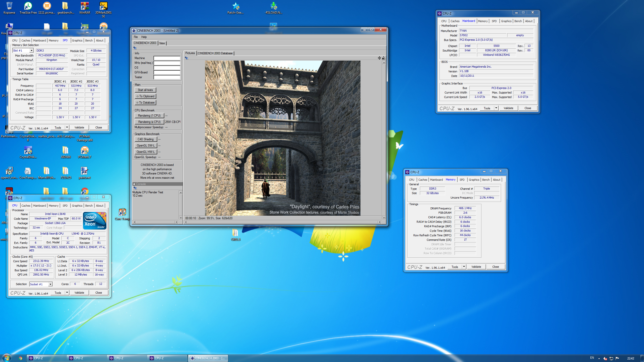Switch to CINEBENCH 2003 taskbar button
The image size is (644, 362).
208,358
